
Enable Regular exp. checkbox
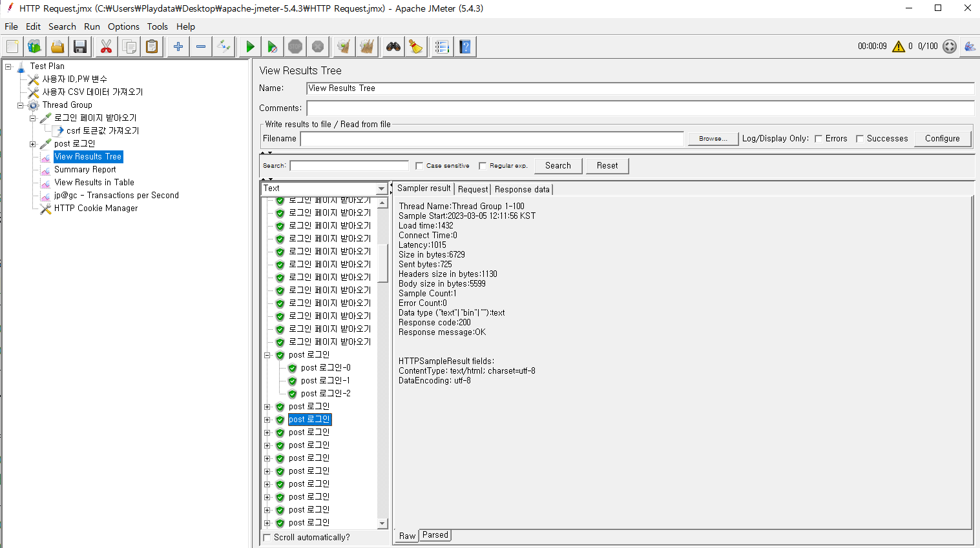(483, 166)
